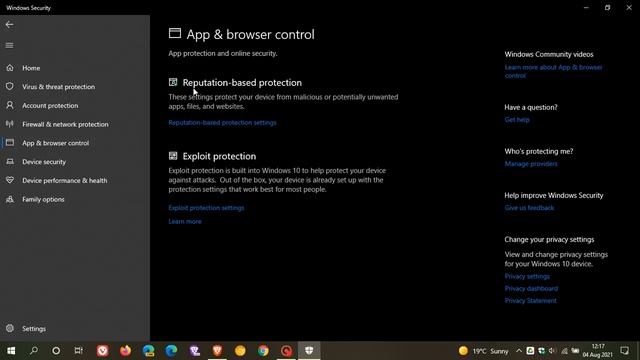Launch Firefox from the taskbar
Screen dimensions: 640x360
pos(125,351)
